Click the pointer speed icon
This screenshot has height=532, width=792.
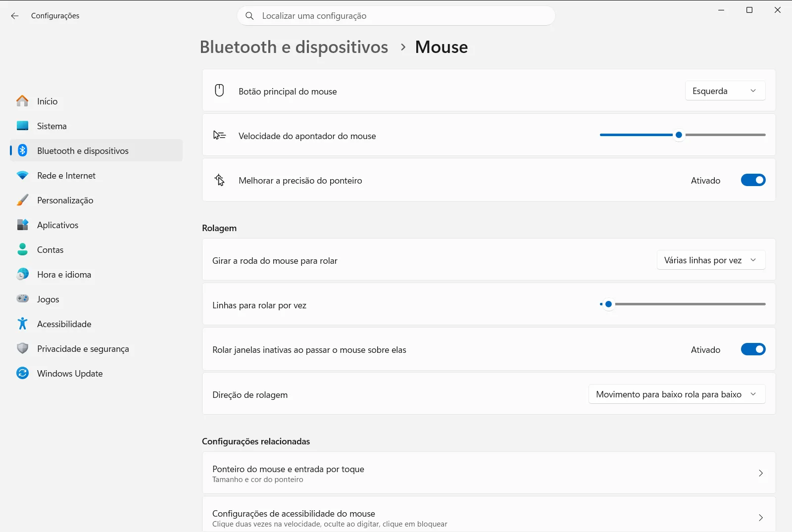tap(219, 135)
